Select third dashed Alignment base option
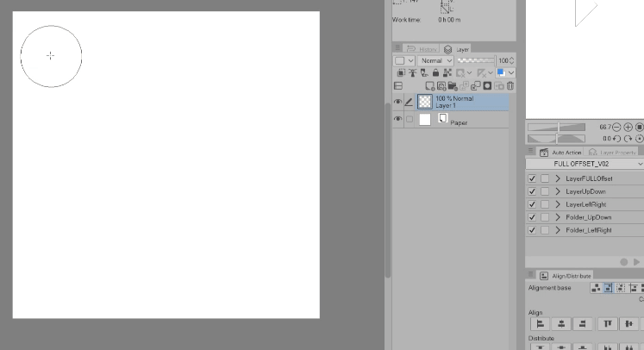This screenshot has width=644, height=350. tap(621, 288)
